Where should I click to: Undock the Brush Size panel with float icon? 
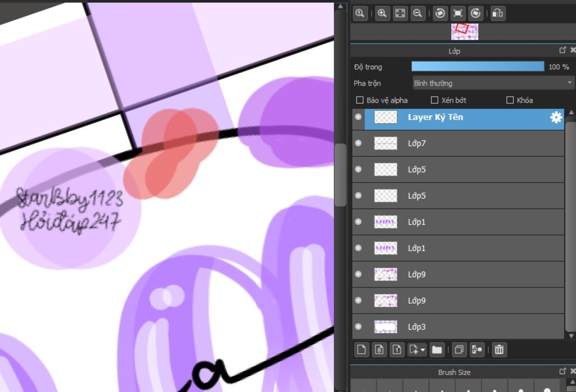(562, 371)
